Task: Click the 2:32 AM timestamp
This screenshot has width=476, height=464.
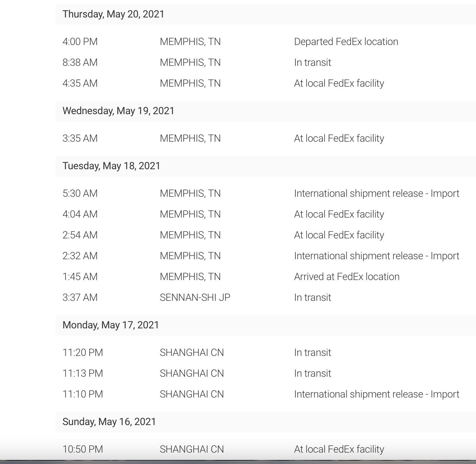Action: pyautogui.click(x=80, y=256)
